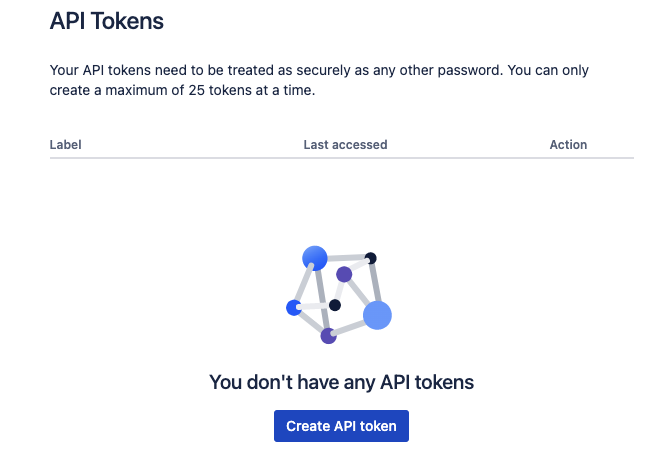Click the Last accessed column header
The image size is (670, 461).
click(x=345, y=145)
